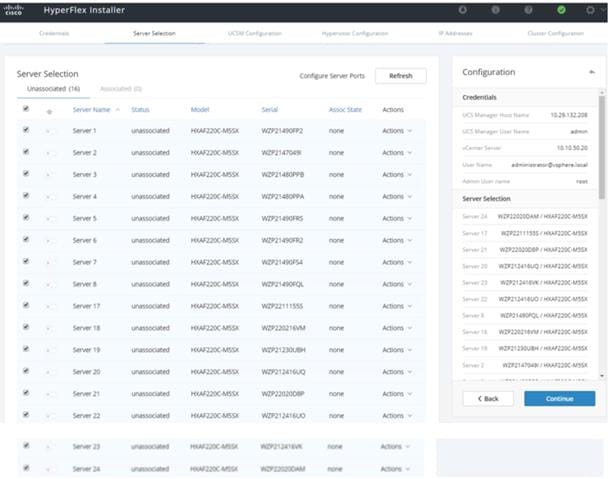
Task: Uncheck the Server 1 checkbox
Action: click(x=26, y=130)
